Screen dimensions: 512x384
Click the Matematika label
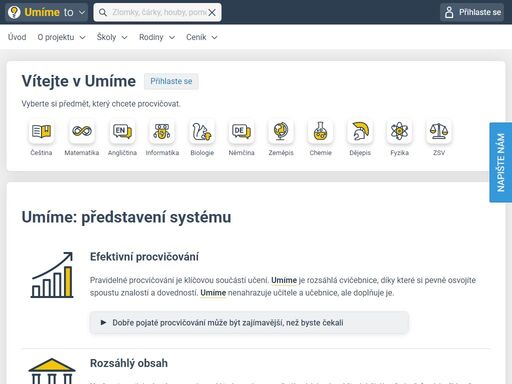pyautogui.click(x=82, y=153)
